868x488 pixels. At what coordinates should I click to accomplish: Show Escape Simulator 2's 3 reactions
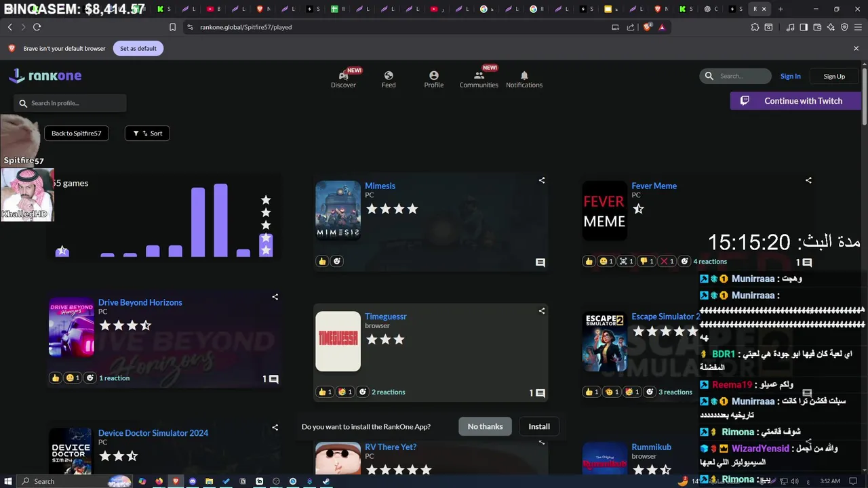click(675, 392)
